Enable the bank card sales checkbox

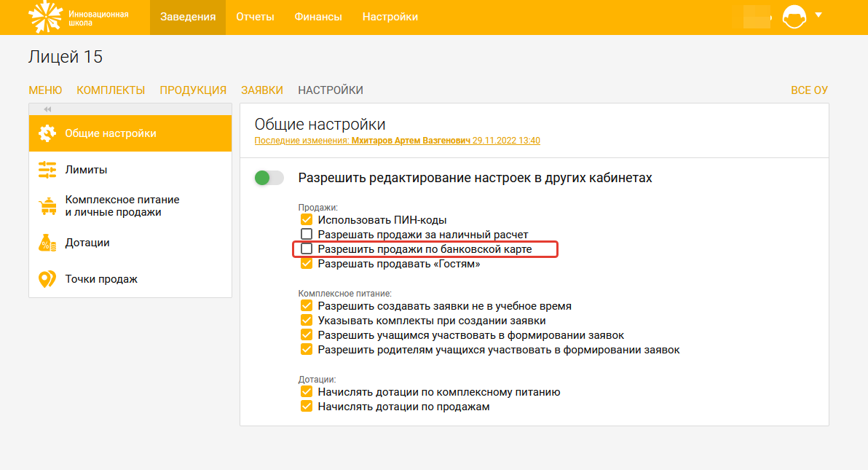(x=307, y=249)
